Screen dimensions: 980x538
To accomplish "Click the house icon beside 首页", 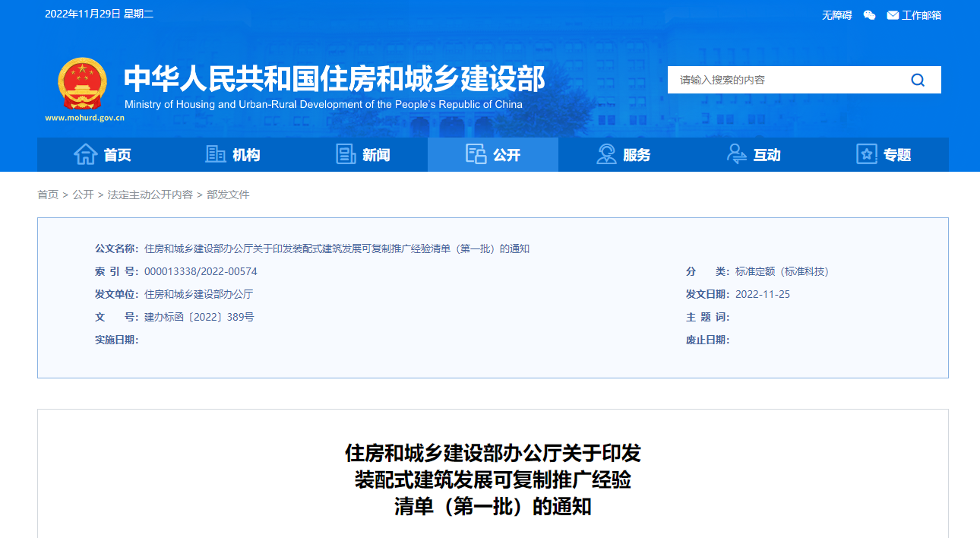I will pos(85,154).
